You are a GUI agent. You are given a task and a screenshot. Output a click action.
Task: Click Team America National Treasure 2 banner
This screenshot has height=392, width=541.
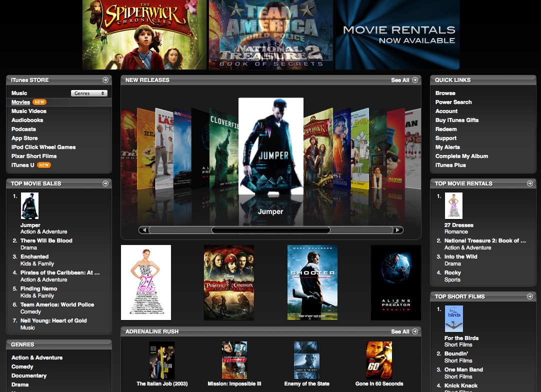(271, 34)
